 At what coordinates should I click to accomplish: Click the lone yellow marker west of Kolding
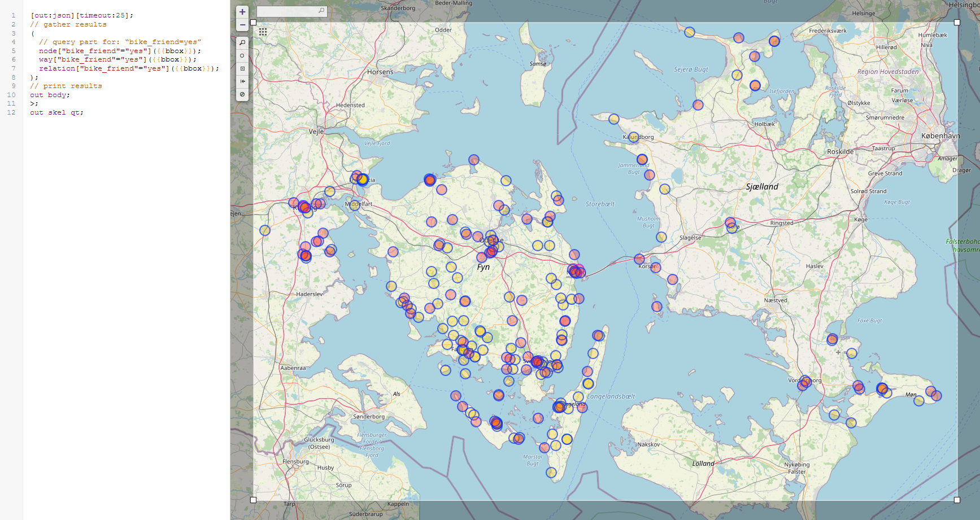pos(265,230)
